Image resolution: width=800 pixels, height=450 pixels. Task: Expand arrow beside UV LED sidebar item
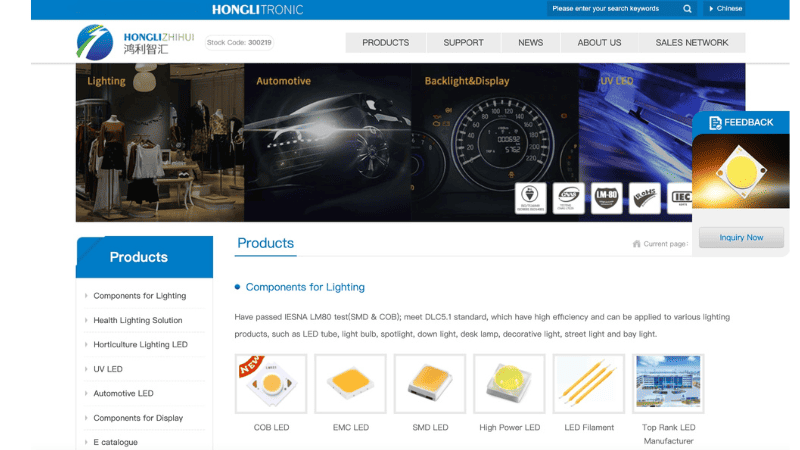click(x=86, y=369)
